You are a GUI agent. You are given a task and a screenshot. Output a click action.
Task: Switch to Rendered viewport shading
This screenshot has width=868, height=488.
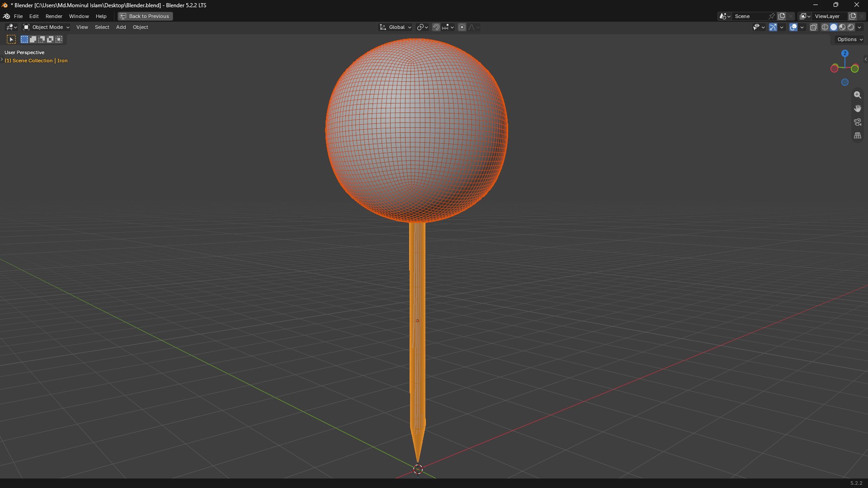851,28
